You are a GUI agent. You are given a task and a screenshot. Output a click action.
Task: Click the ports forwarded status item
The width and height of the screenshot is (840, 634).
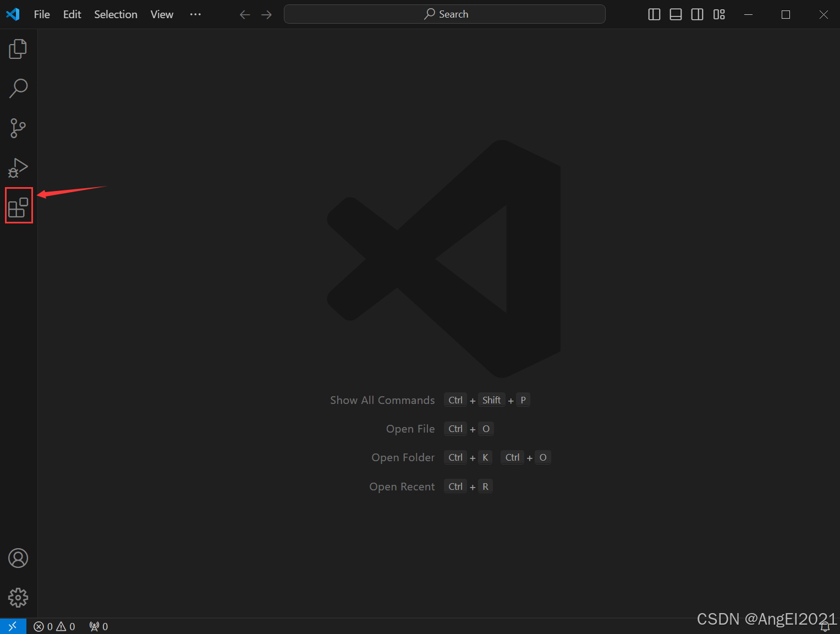(x=99, y=626)
